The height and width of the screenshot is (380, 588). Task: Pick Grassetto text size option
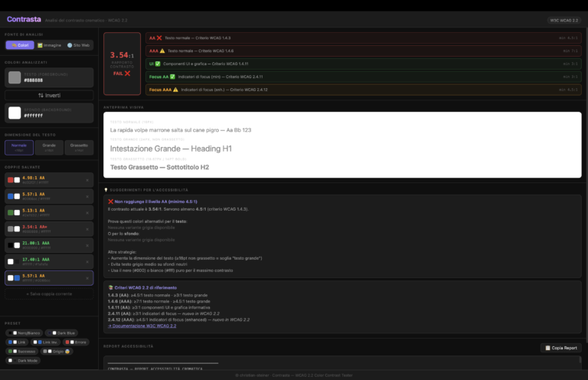point(79,146)
